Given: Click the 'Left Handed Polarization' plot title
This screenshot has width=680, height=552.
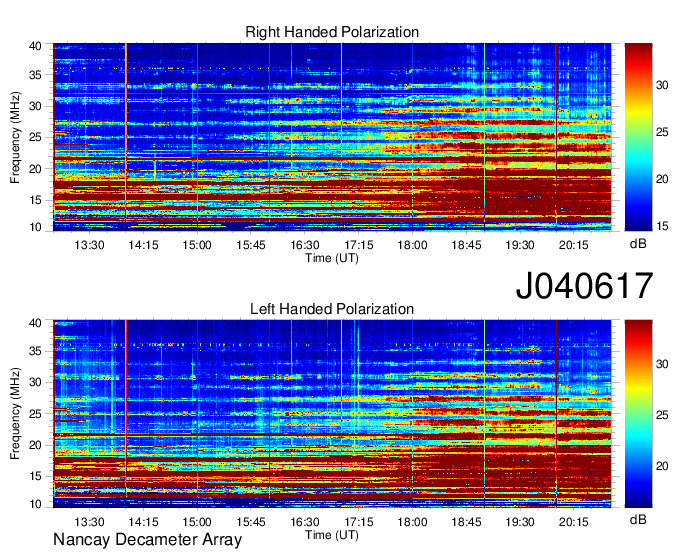Looking at the screenshot, I should (332, 309).
